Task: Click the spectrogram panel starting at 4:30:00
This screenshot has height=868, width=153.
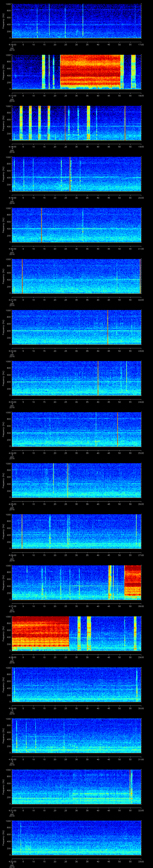Action: tap(76, 736)
